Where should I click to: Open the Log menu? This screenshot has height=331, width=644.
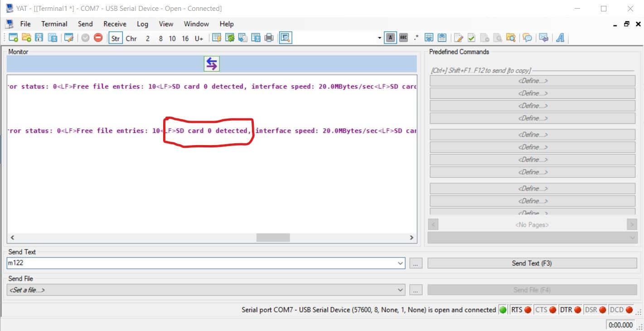click(142, 24)
